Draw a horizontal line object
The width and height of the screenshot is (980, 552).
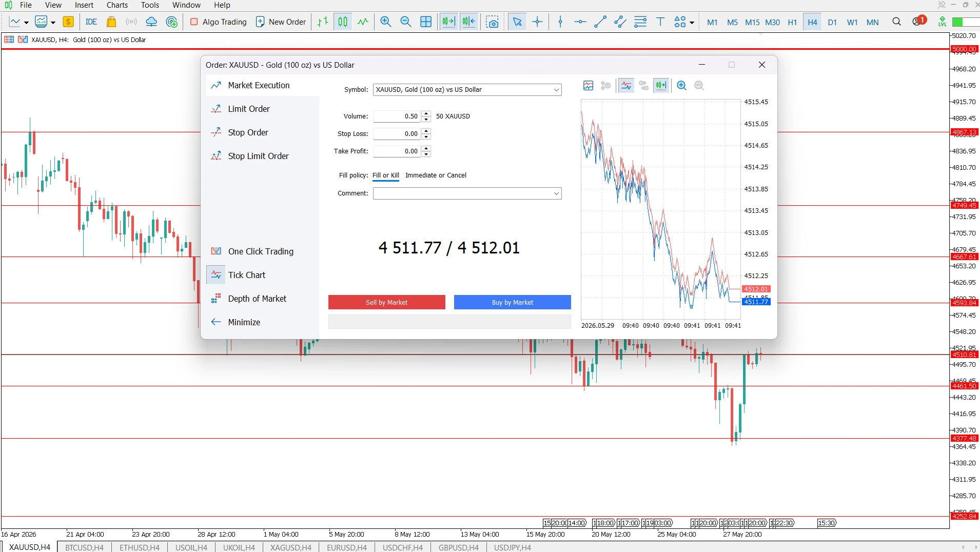pyautogui.click(x=580, y=22)
